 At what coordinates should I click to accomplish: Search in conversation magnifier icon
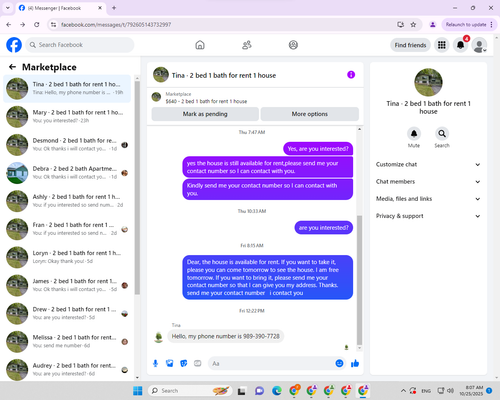tap(442, 134)
